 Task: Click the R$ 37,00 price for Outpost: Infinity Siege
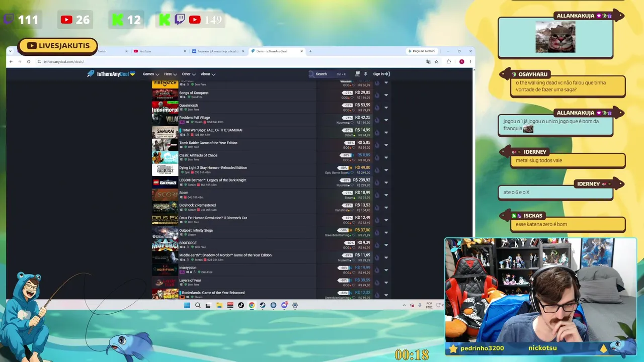(x=362, y=230)
